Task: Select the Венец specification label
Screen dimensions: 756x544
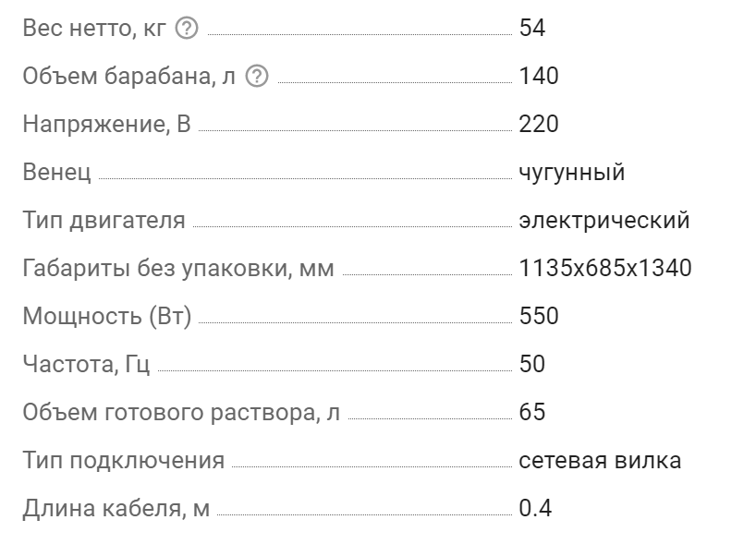Action: (x=57, y=173)
